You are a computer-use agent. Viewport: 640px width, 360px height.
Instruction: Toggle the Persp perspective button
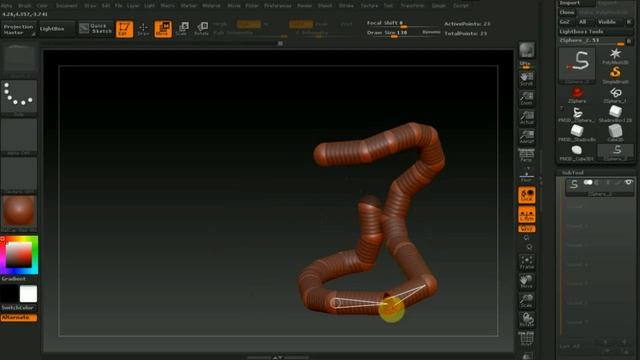coord(527,156)
